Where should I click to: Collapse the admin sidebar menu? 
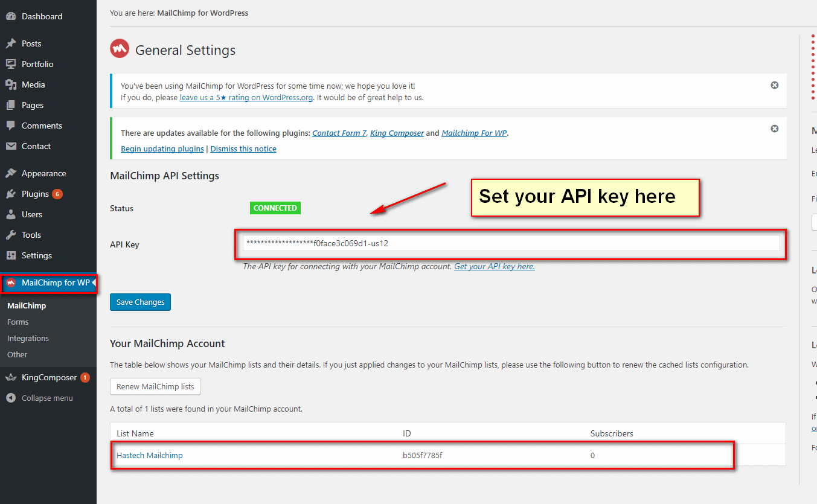(48, 398)
